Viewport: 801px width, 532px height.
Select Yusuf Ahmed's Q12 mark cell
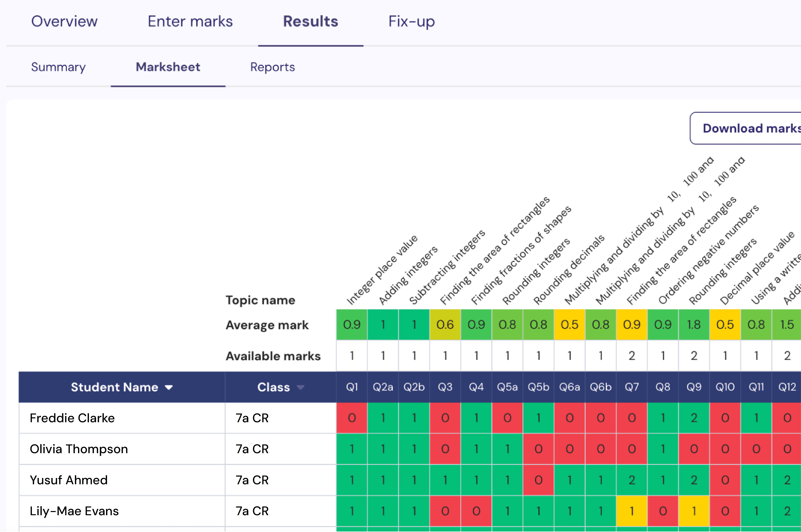click(787, 480)
